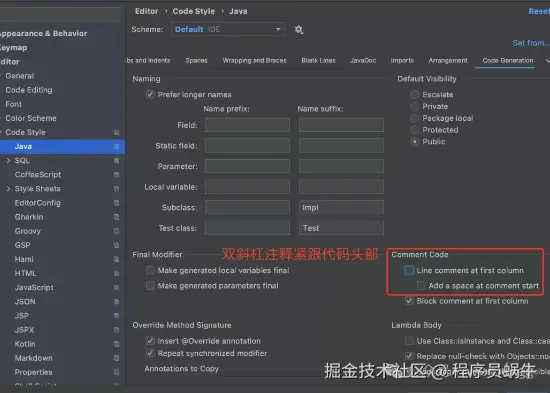Switch to the Imports tab
The image size is (550, 393).
[x=402, y=61]
